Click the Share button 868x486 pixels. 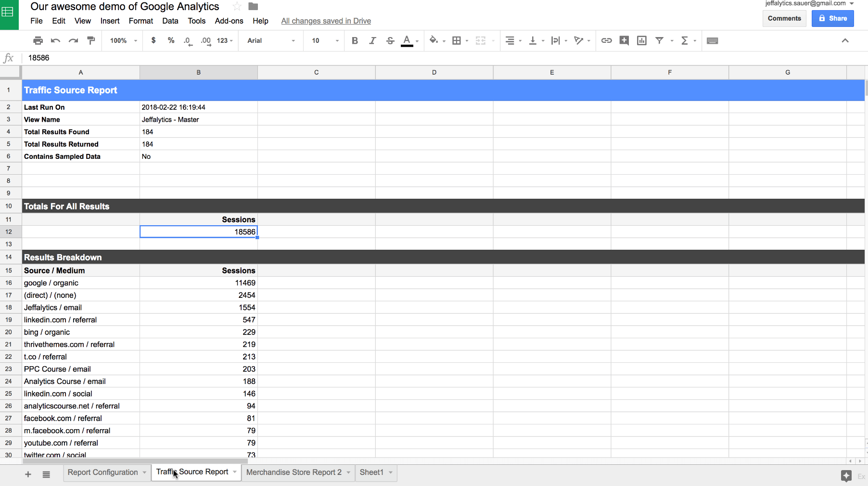coord(832,18)
